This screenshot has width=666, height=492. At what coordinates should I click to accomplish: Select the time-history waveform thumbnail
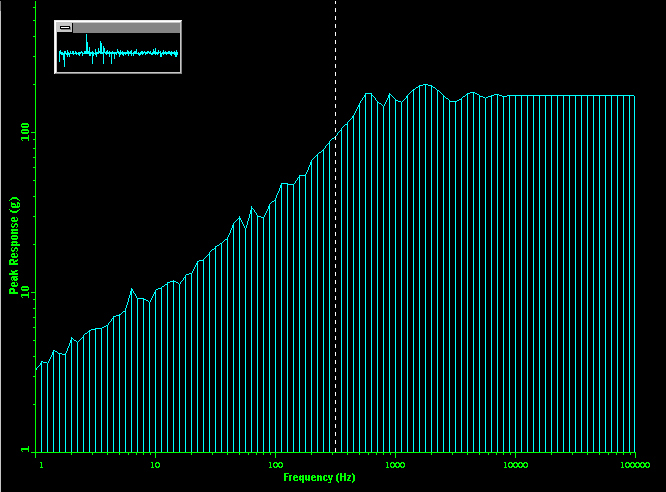(x=118, y=52)
